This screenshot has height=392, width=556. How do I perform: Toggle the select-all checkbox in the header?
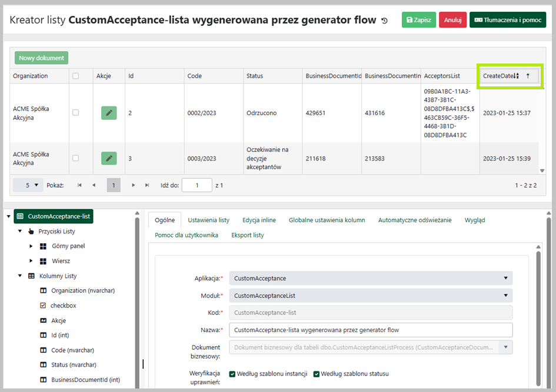75,76
